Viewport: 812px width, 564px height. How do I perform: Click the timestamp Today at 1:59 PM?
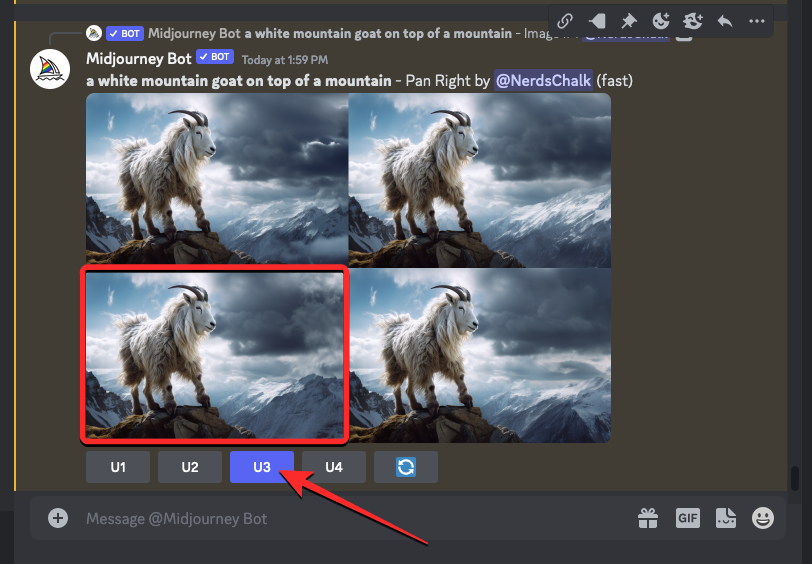pyautogui.click(x=285, y=60)
